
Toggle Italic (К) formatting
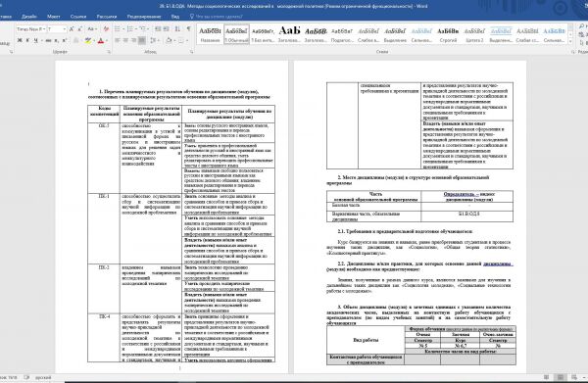(27, 40)
